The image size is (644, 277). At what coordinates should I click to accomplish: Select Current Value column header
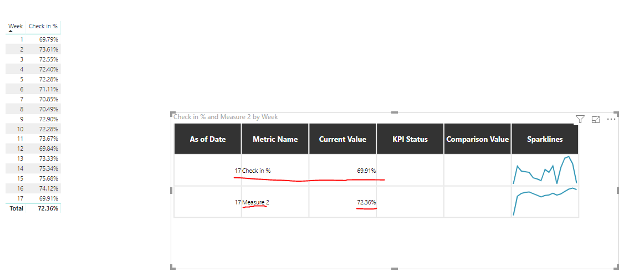click(343, 139)
